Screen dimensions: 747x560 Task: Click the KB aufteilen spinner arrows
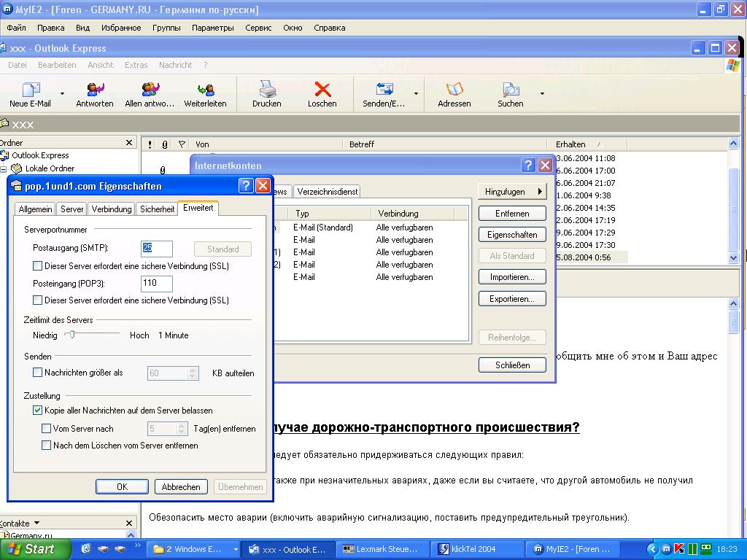[192, 373]
